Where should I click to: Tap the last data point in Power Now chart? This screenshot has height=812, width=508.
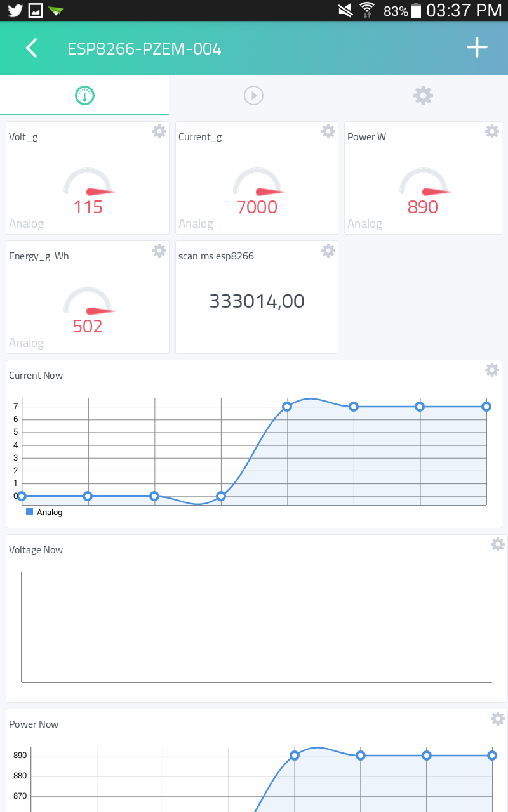tap(492, 756)
